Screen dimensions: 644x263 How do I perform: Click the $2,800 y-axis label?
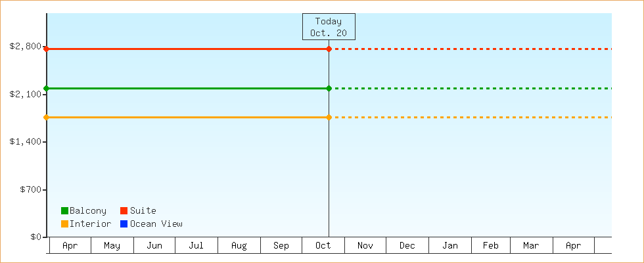pos(25,47)
